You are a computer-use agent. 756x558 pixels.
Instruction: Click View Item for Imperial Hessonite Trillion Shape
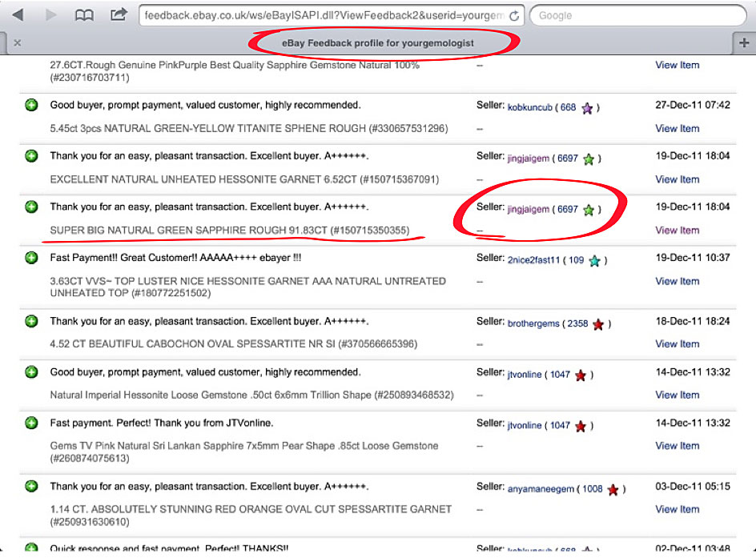[x=677, y=395]
